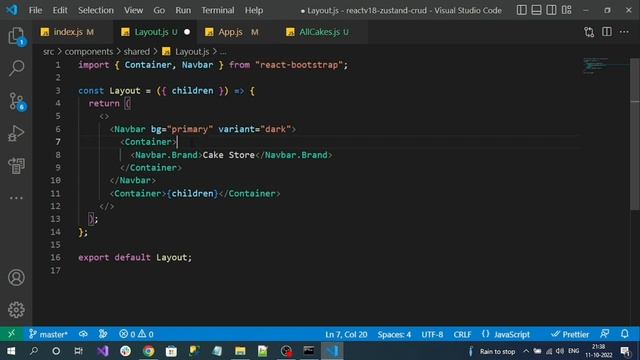The width and height of the screenshot is (640, 360).
Task: Open the Run and Debug view
Action: [x=16, y=133]
